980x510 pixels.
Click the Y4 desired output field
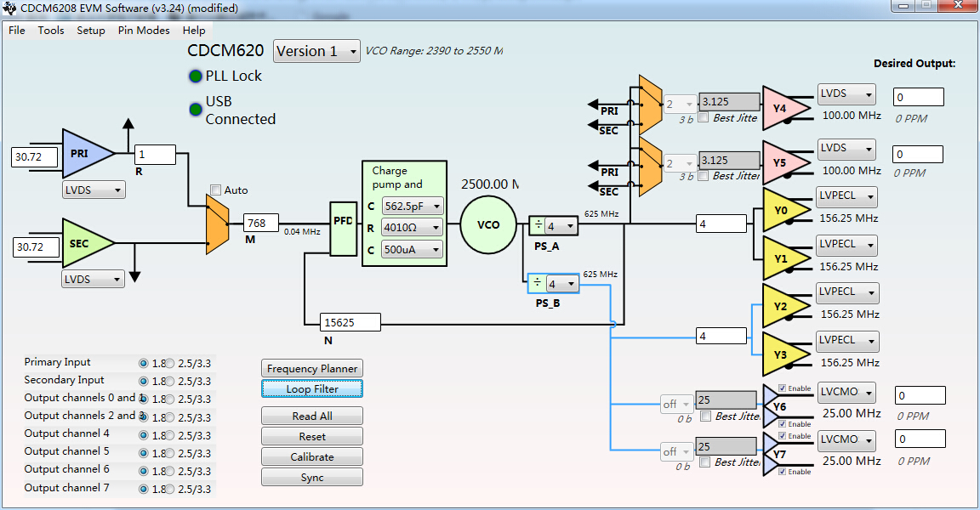[x=918, y=97]
